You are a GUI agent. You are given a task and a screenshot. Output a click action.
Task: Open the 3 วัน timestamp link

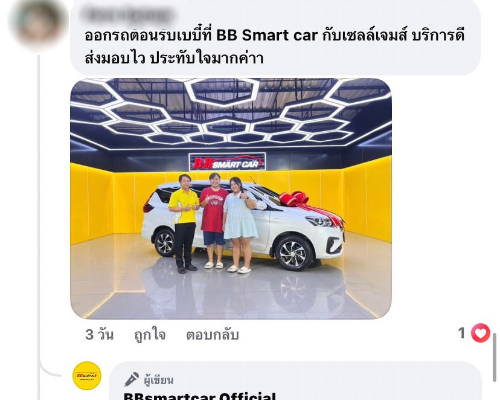coord(99,334)
